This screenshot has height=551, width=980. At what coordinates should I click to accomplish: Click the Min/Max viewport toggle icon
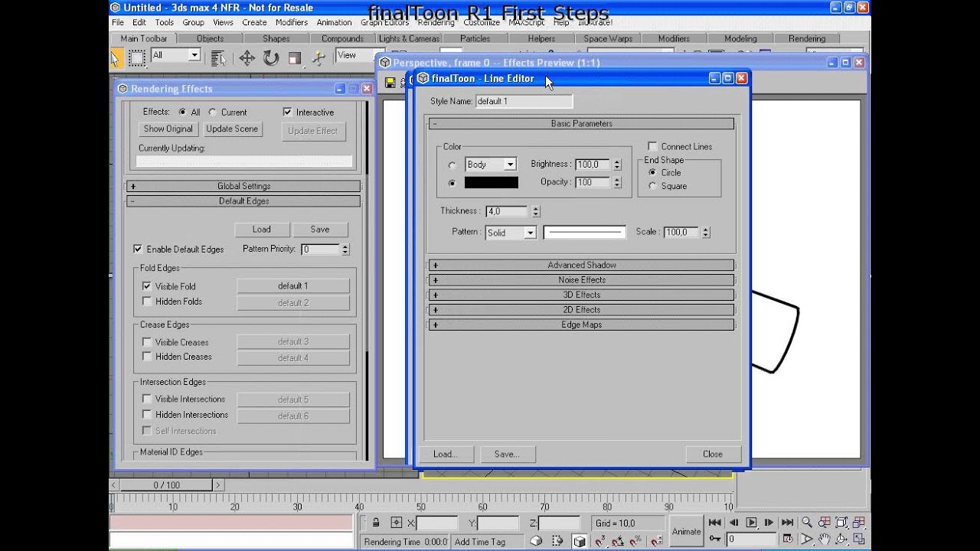pos(859,540)
